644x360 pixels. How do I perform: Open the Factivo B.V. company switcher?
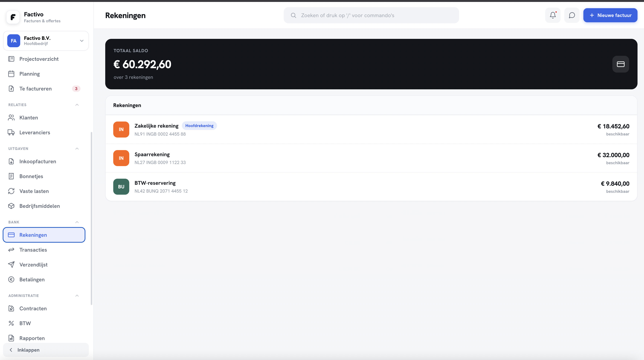pyautogui.click(x=46, y=41)
